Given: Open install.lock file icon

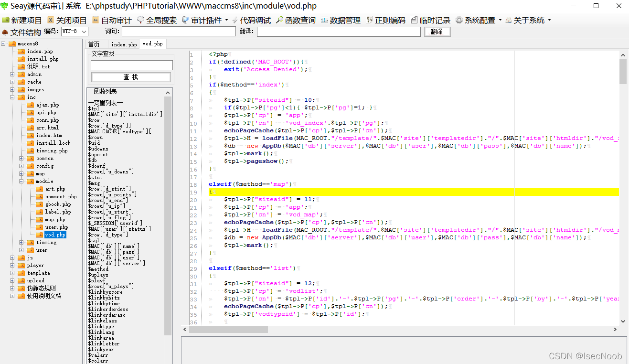Looking at the screenshot, I should tap(31, 143).
